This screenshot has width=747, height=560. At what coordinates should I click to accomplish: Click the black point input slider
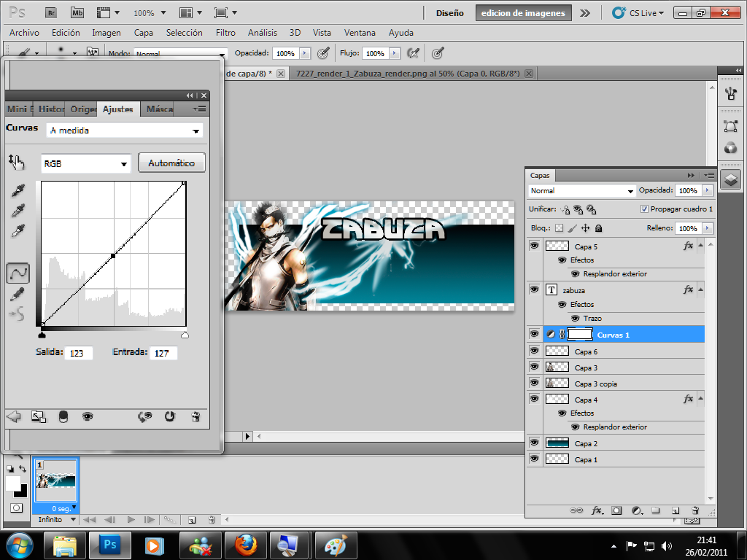[x=42, y=335]
